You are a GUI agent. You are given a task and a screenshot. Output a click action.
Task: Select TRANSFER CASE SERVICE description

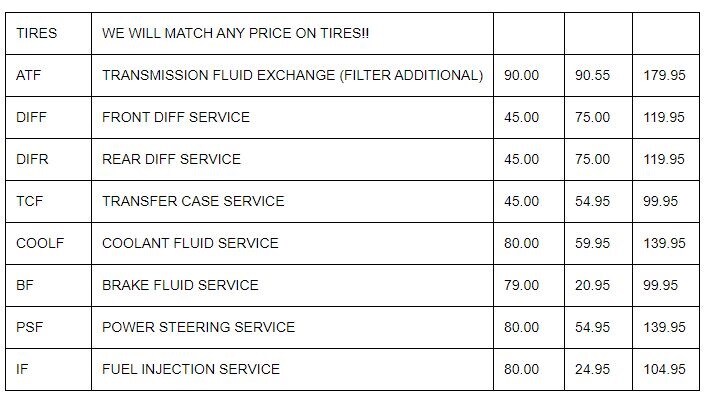click(292, 201)
